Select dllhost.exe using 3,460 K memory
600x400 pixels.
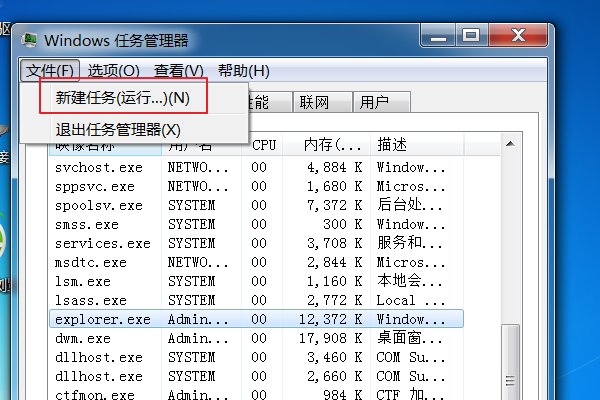(256, 358)
